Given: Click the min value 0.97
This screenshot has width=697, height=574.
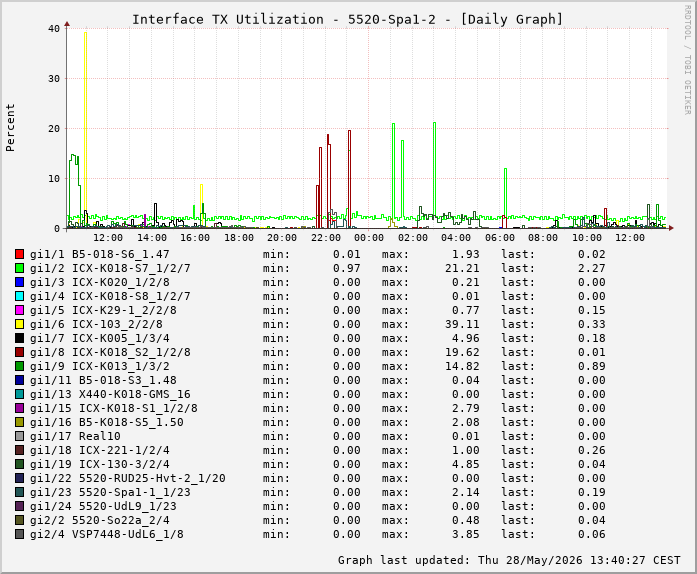Looking at the screenshot, I should [x=347, y=268].
